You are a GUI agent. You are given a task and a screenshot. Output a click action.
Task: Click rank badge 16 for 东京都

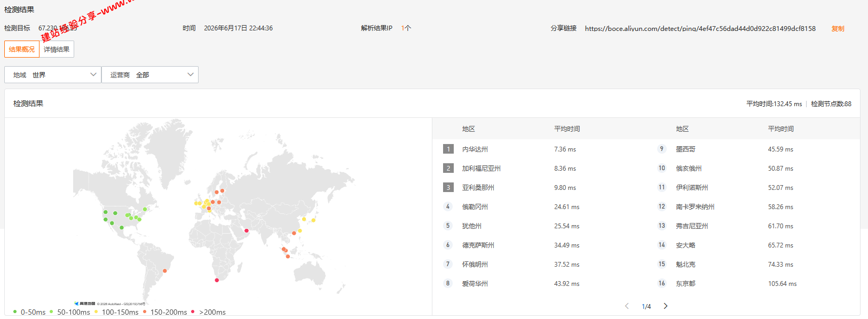[x=662, y=283]
